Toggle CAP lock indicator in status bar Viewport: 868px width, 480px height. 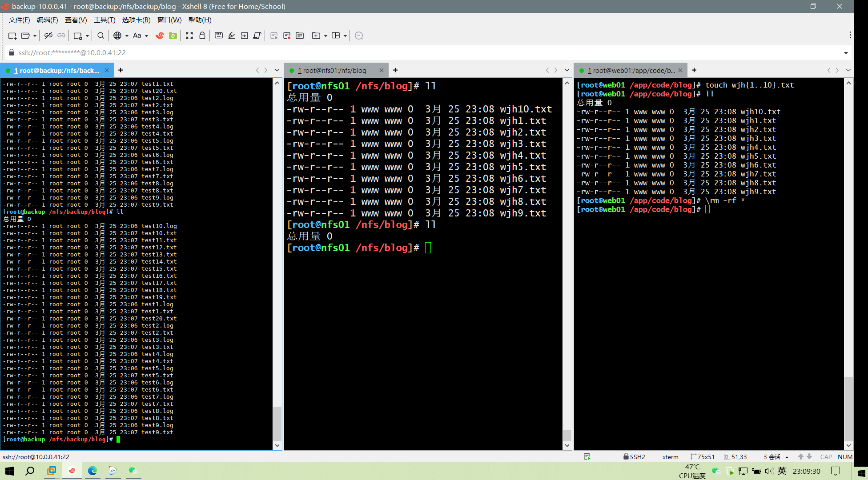pyautogui.click(x=826, y=456)
